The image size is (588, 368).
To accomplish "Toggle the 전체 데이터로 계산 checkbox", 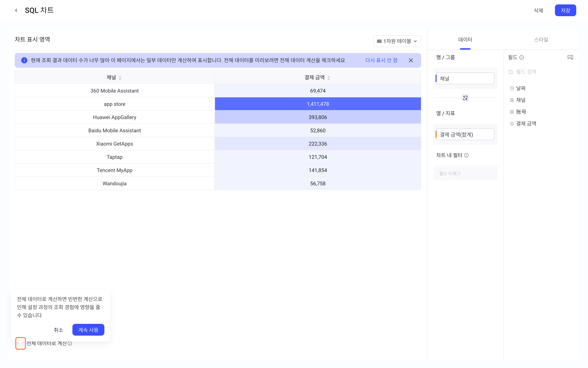I will (x=20, y=343).
